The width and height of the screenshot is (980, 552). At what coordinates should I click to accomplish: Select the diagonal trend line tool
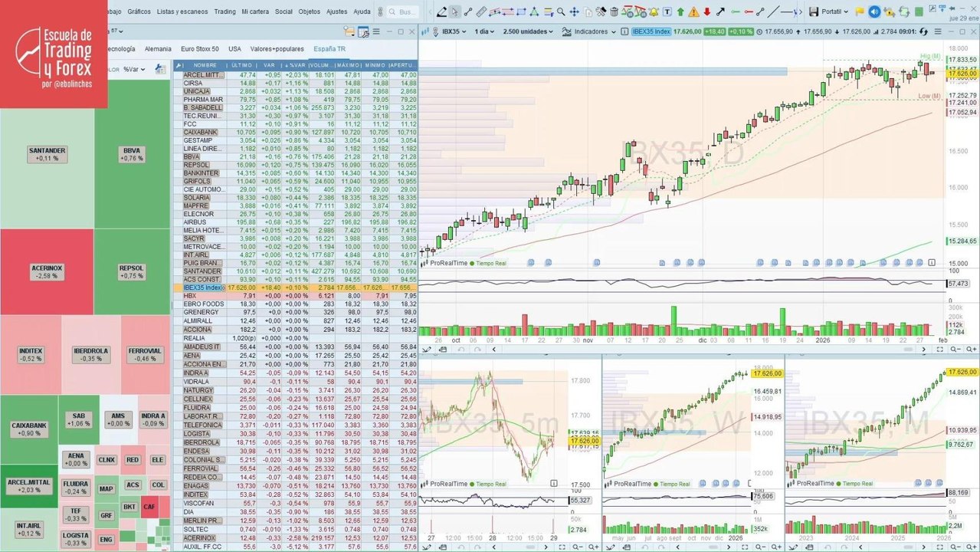(774, 11)
